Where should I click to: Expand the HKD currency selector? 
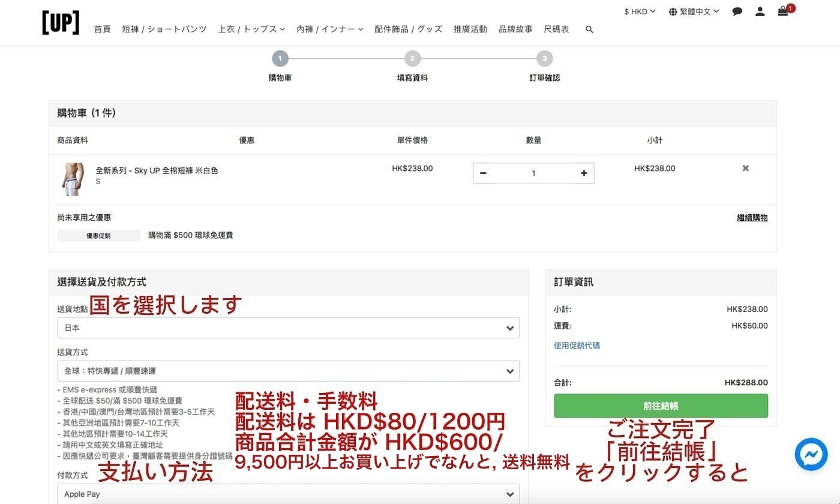[640, 11]
